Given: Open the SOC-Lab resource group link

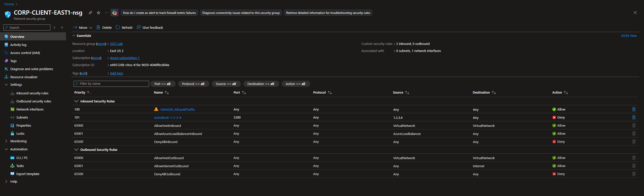Looking at the screenshot, I should 116,44.
